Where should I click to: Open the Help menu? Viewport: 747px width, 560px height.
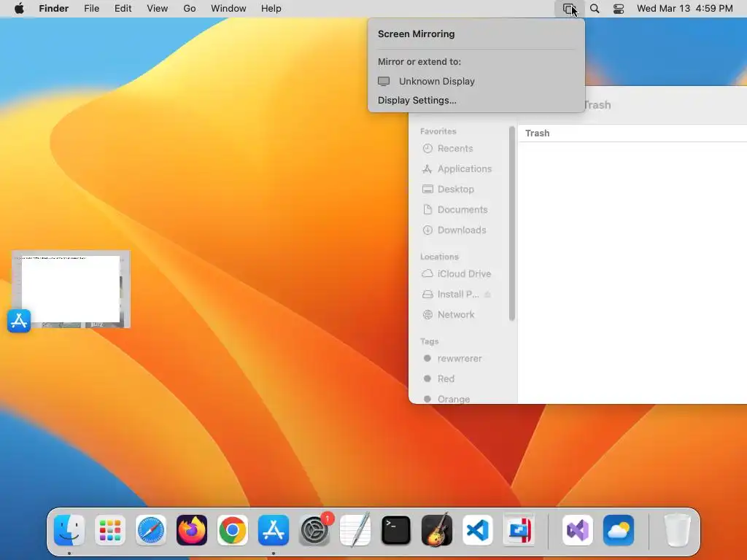(x=271, y=9)
